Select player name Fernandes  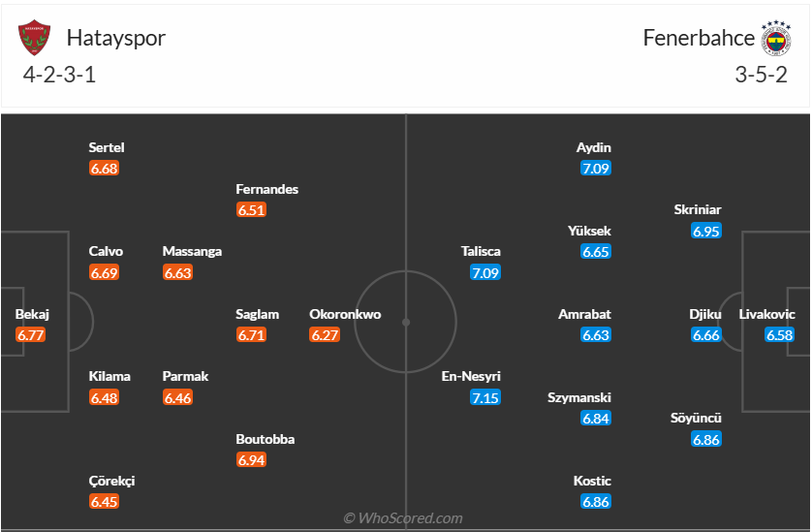267,189
